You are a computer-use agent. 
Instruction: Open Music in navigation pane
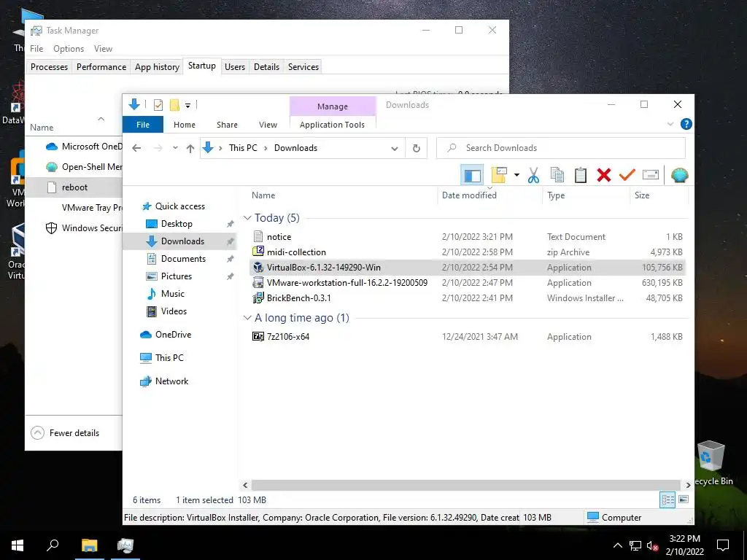[172, 294]
